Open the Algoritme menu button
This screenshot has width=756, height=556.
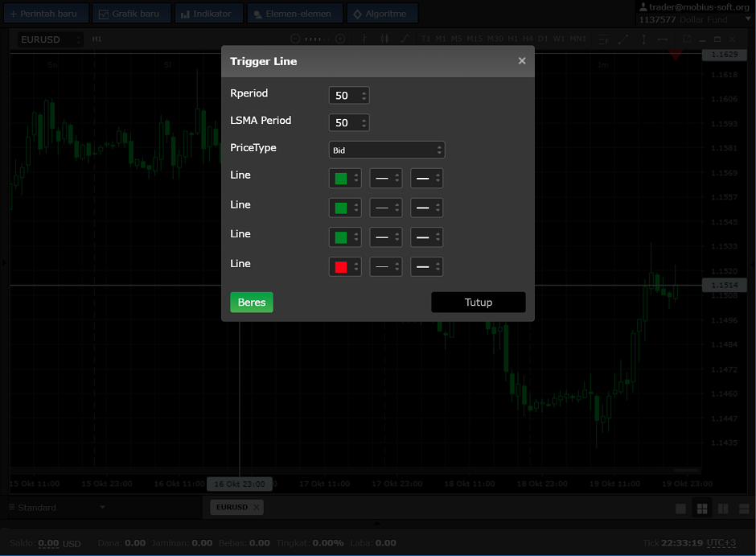[x=381, y=14]
